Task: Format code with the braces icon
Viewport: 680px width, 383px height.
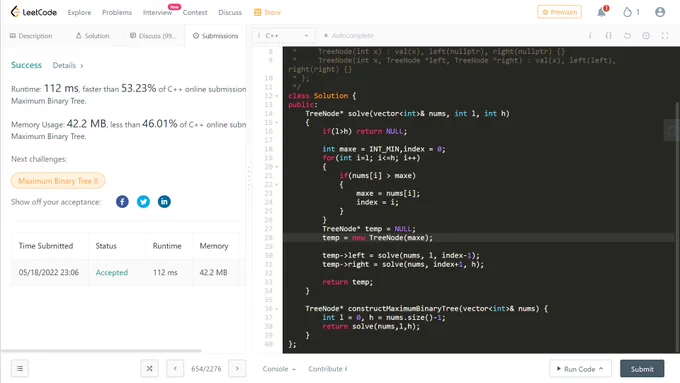Action: pyautogui.click(x=608, y=36)
